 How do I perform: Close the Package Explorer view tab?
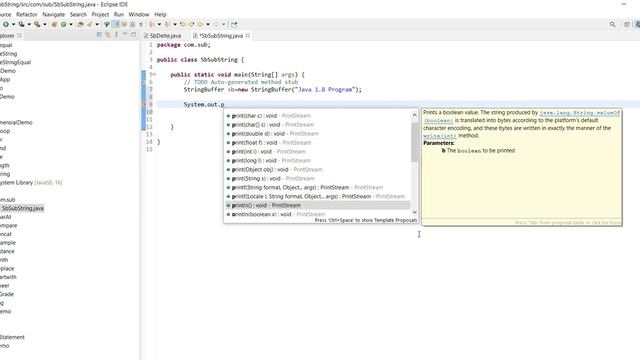click(19, 36)
